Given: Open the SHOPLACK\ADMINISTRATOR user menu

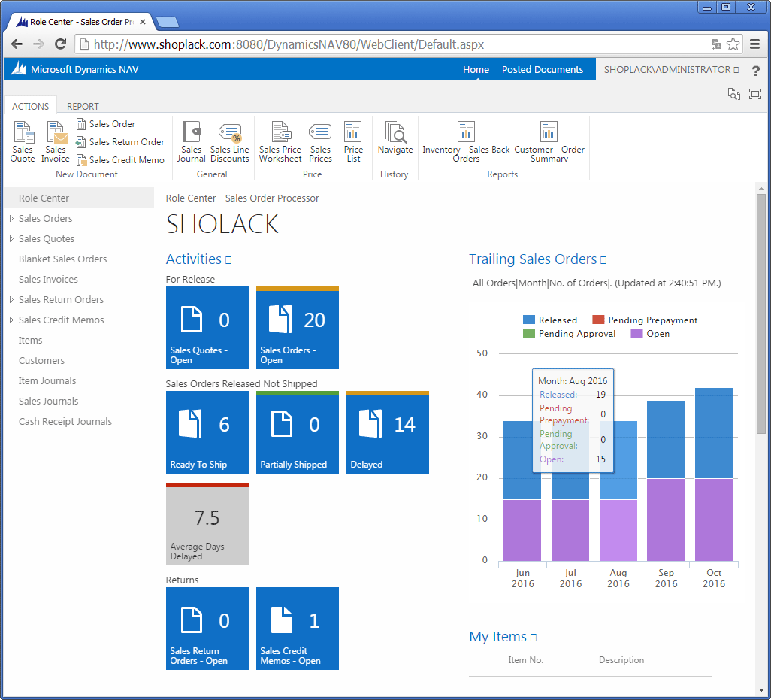Looking at the screenshot, I should pyautogui.click(x=671, y=70).
